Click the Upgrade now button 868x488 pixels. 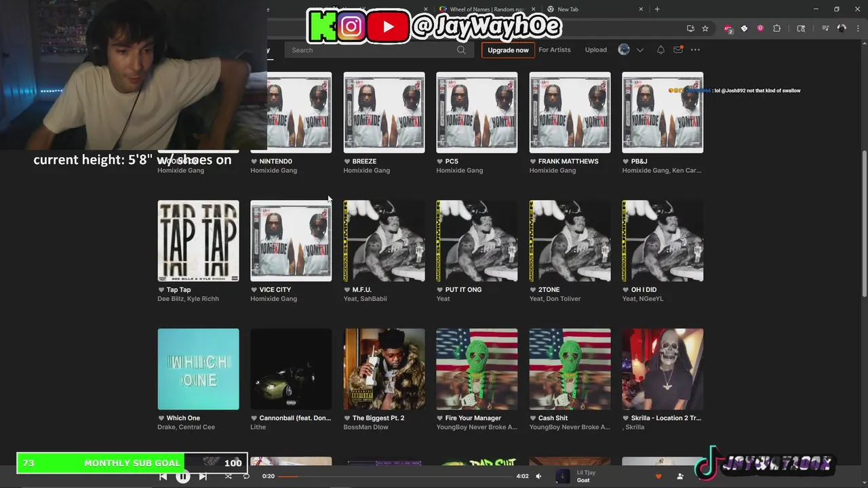[508, 50]
